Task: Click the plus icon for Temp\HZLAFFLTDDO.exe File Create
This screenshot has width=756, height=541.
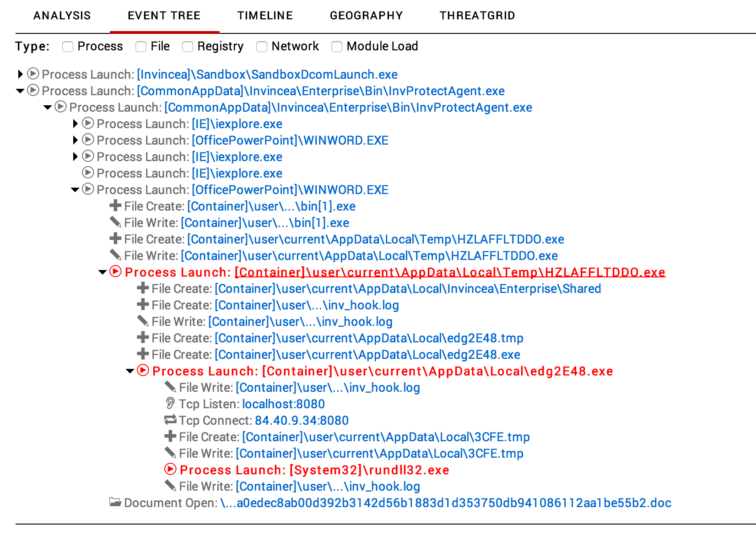Action: click(x=115, y=238)
